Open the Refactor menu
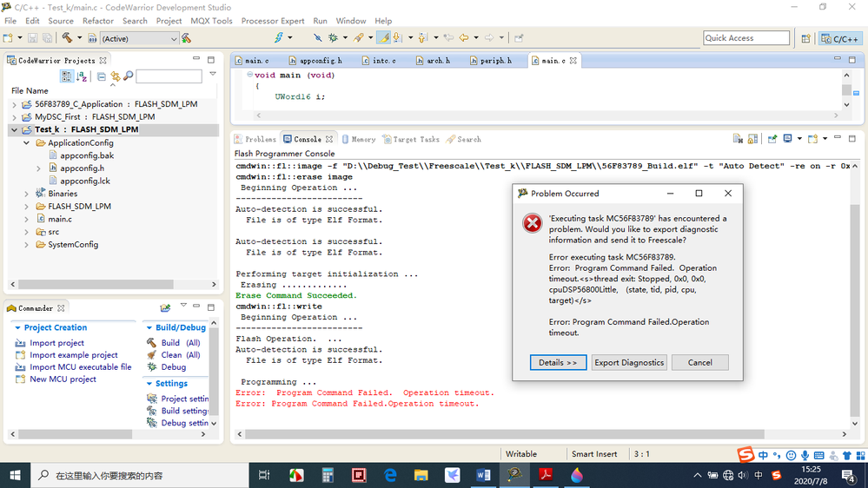The image size is (868, 488). click(98, 21)
